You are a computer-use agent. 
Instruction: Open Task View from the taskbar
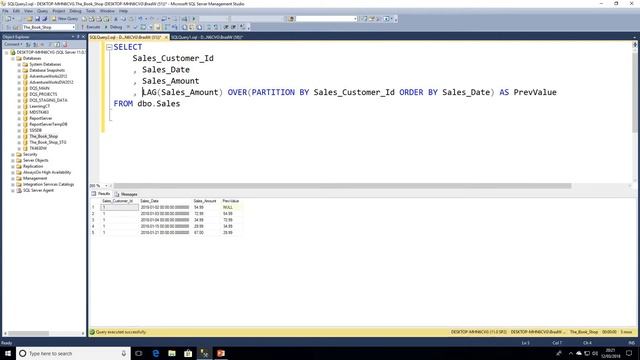pyautogui.click(x=139, y=353)
